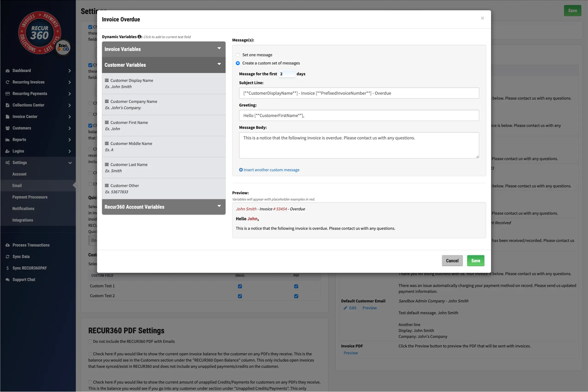Viewport: 588px width, 392px height.
Task: Close the Invoice Overdue dialog with X
Action: point(482,18)
